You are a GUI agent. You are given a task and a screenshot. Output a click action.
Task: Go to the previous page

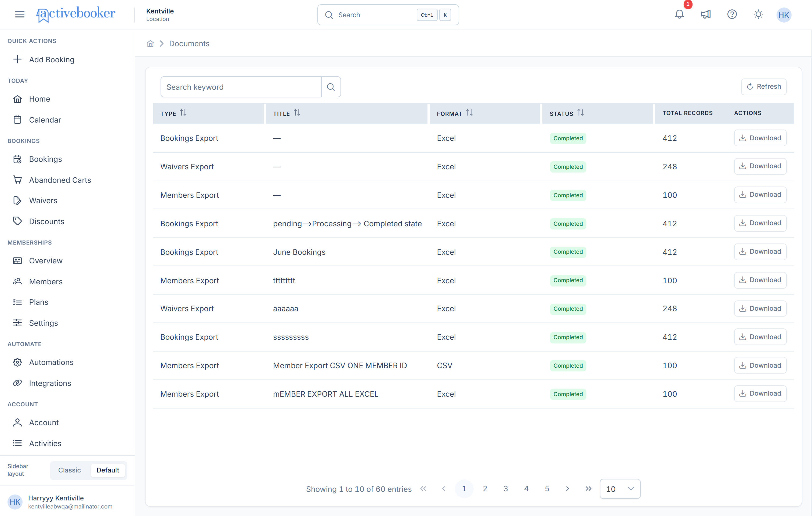click(x=444, y=489)
